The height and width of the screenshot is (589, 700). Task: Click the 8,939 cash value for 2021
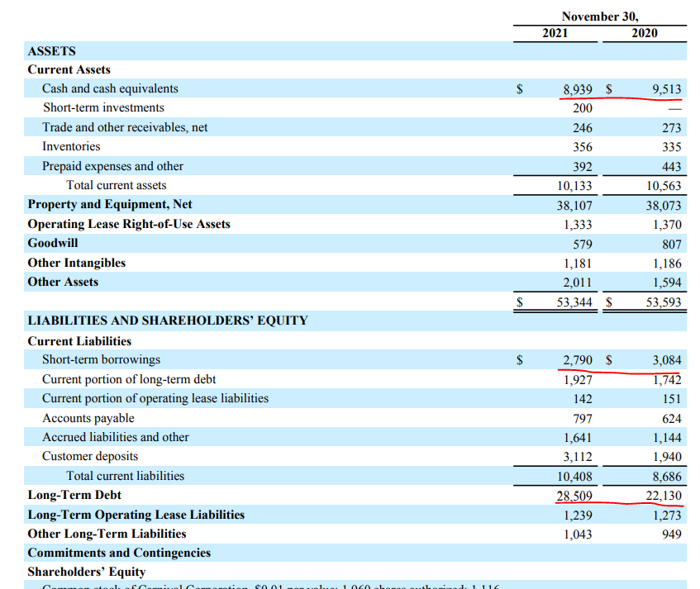577,88
